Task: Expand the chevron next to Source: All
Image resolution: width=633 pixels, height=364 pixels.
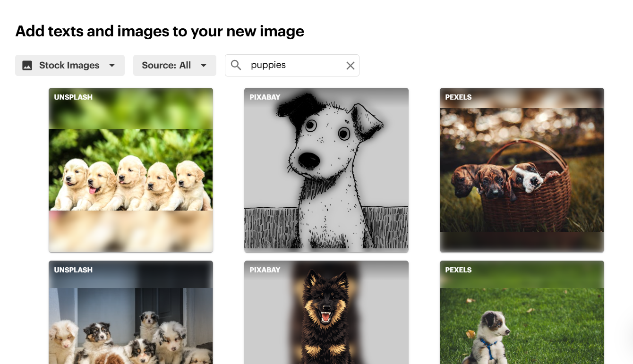Action: click(204, 65)
